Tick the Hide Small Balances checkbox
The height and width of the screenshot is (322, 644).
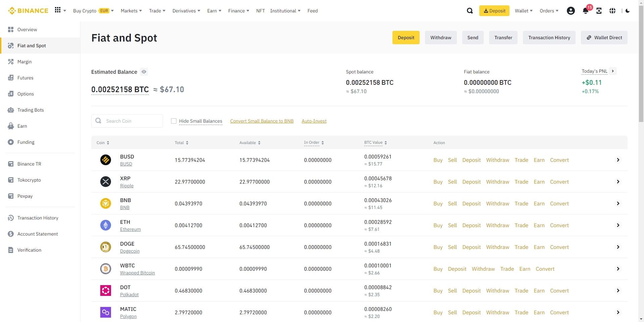(x=173, y=121)
